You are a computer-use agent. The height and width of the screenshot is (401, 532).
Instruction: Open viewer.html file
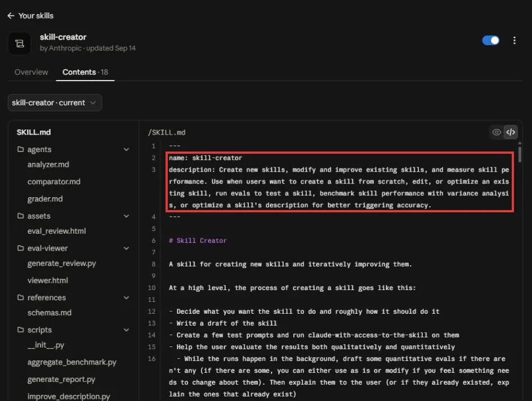[48, 280]
